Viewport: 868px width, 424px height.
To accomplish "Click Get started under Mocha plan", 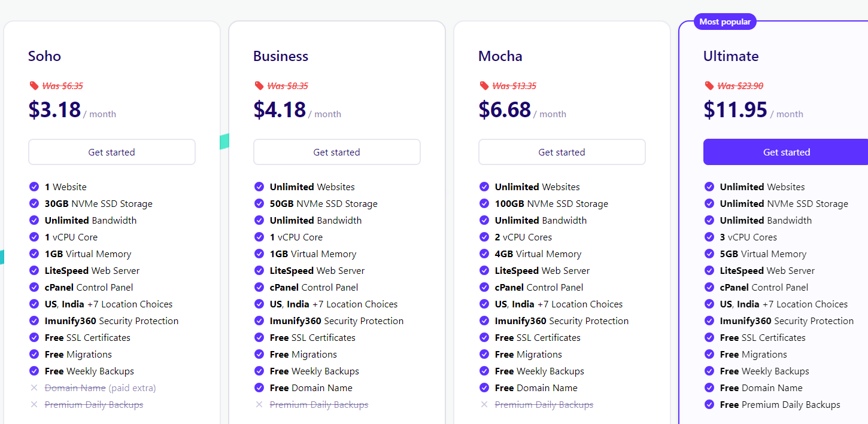I will pos(562,152).
